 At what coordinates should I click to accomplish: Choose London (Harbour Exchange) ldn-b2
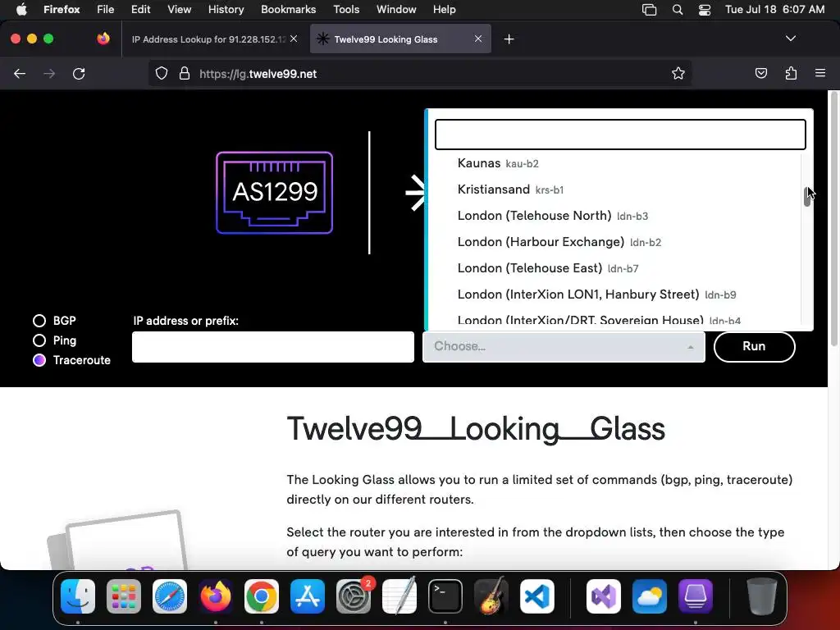click(616, 242)
